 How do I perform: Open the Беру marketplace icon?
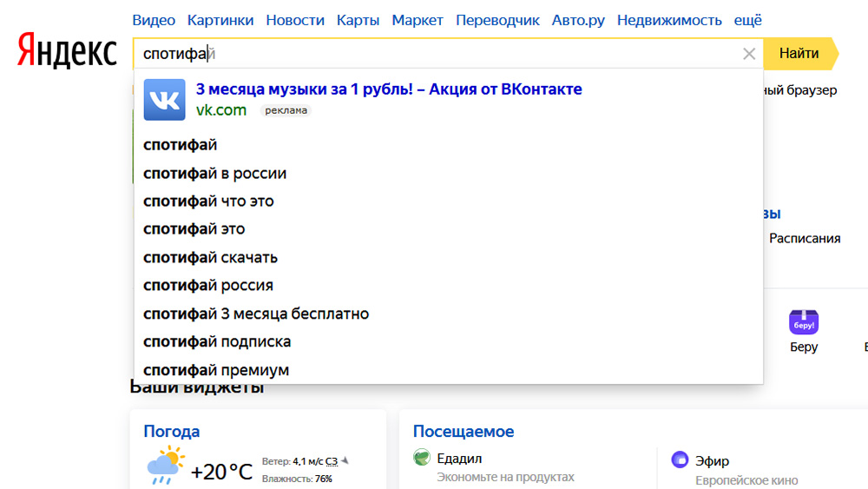click(804, 322)
